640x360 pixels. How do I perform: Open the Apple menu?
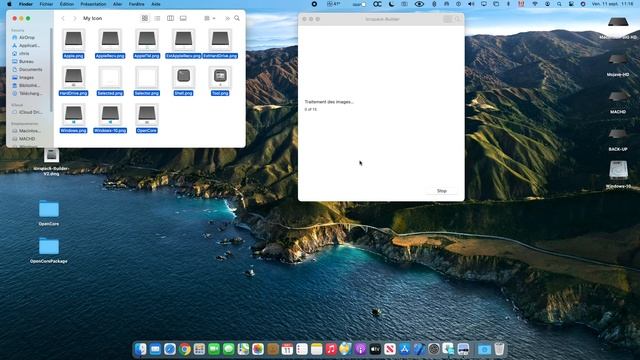(x=9, y=4)
